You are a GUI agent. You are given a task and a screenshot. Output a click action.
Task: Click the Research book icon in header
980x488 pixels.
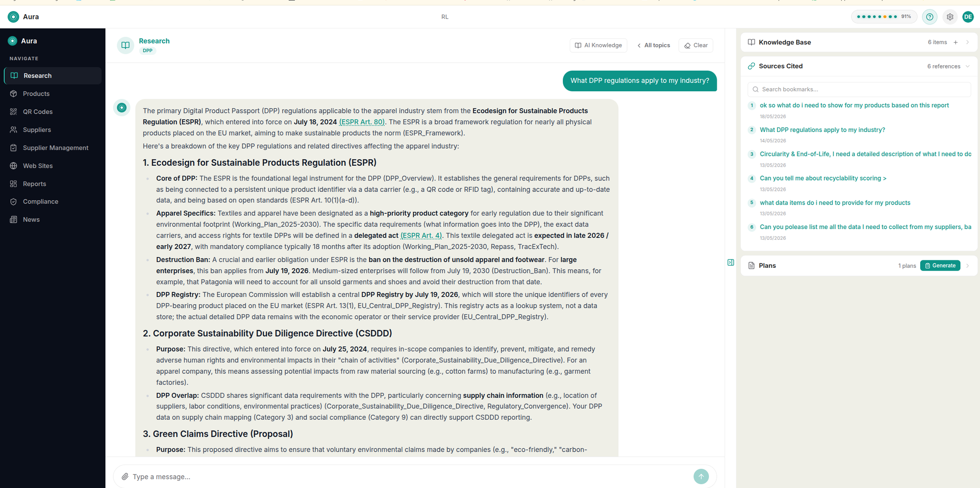(126, 45)
